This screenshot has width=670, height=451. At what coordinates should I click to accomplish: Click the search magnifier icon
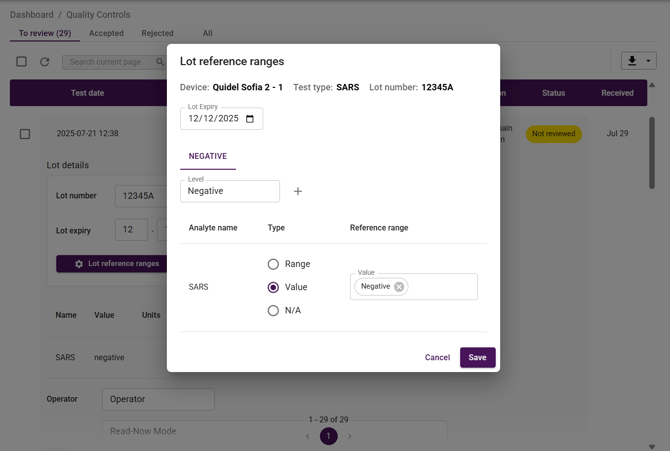pyautogui.click(x=160, y=62)
